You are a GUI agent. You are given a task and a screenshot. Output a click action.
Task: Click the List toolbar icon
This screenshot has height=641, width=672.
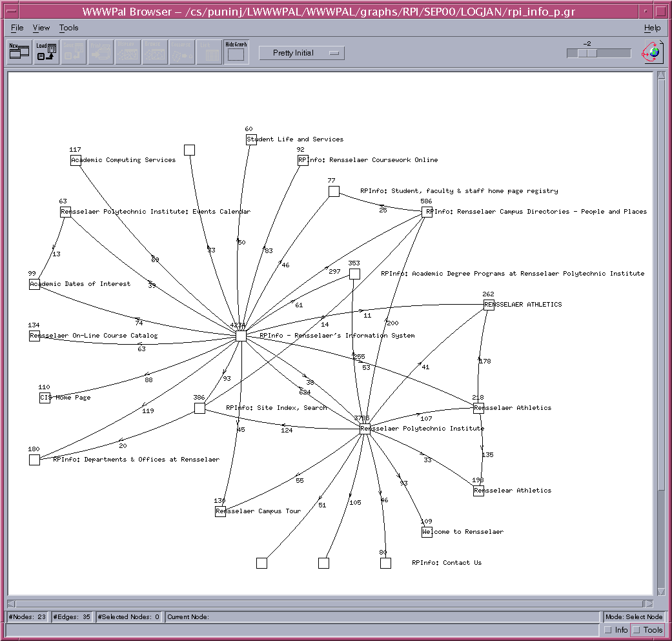209,52
